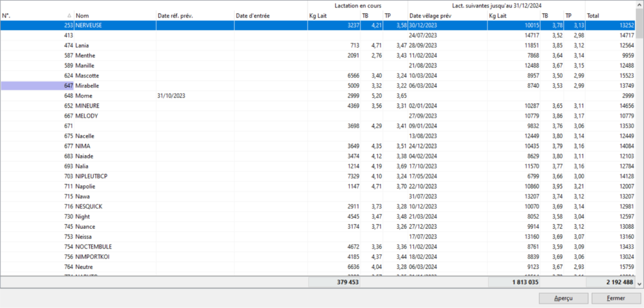Screen dimensions: 644x308
Task: Select the row named MINEURE
Action: click(318, 106)
